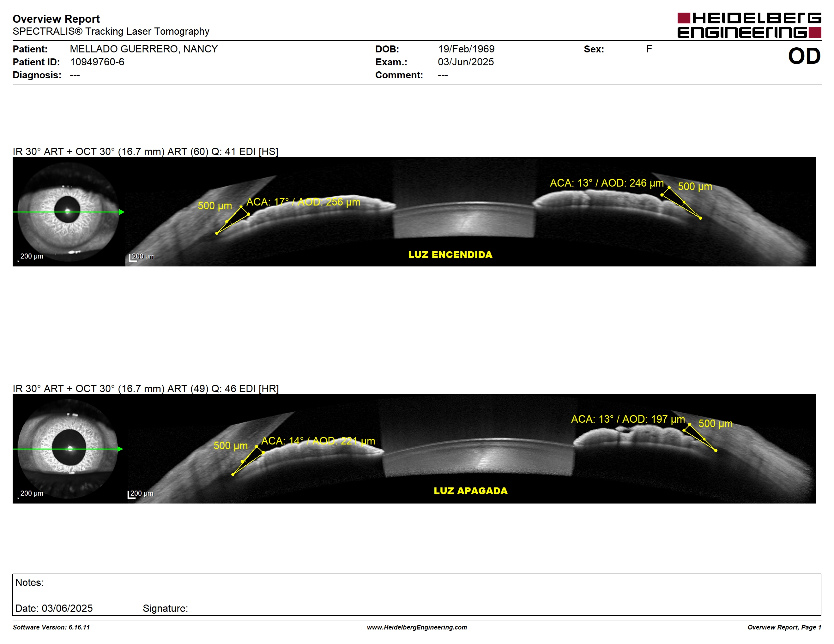Click the LUZ APAGADA label

[470, 491]
